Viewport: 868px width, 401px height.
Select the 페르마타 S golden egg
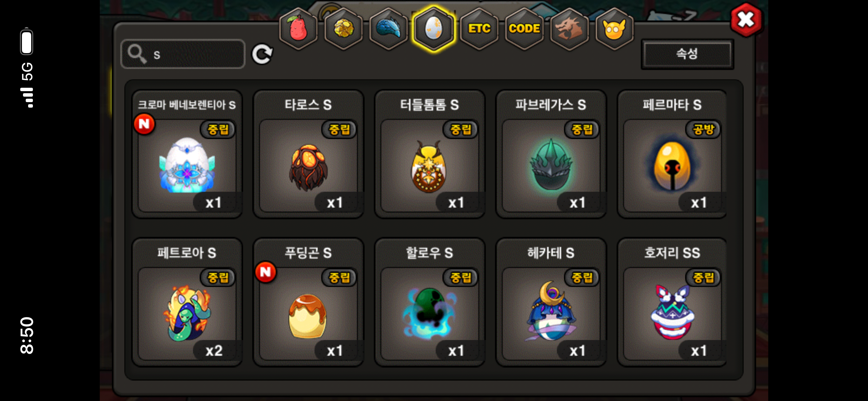(672, 154)
